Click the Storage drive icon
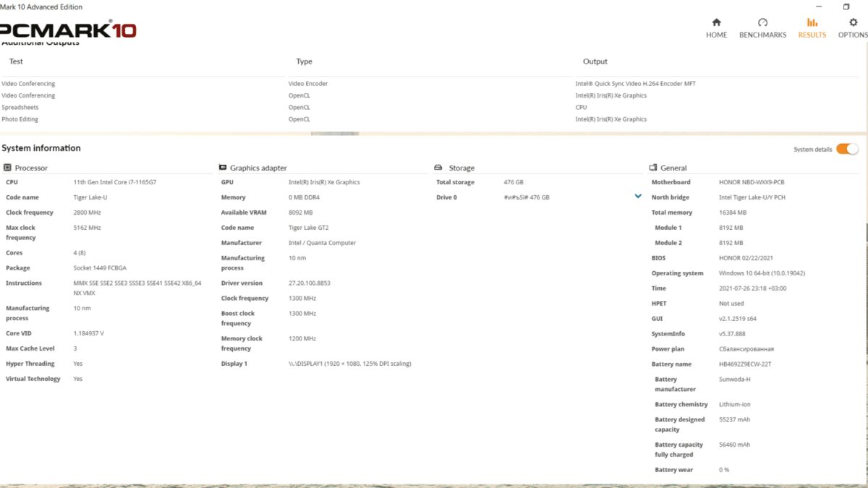 point(438,168)
